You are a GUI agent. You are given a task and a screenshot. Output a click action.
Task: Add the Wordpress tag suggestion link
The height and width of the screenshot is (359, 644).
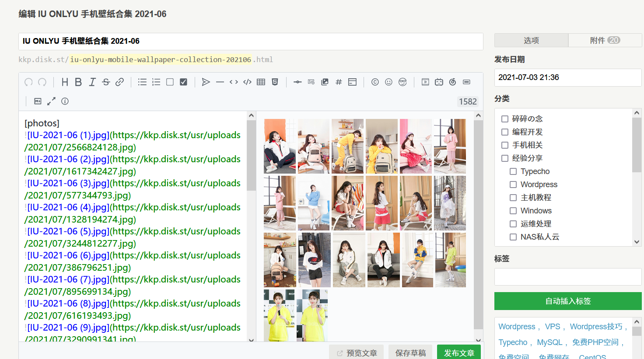point(517,327)
